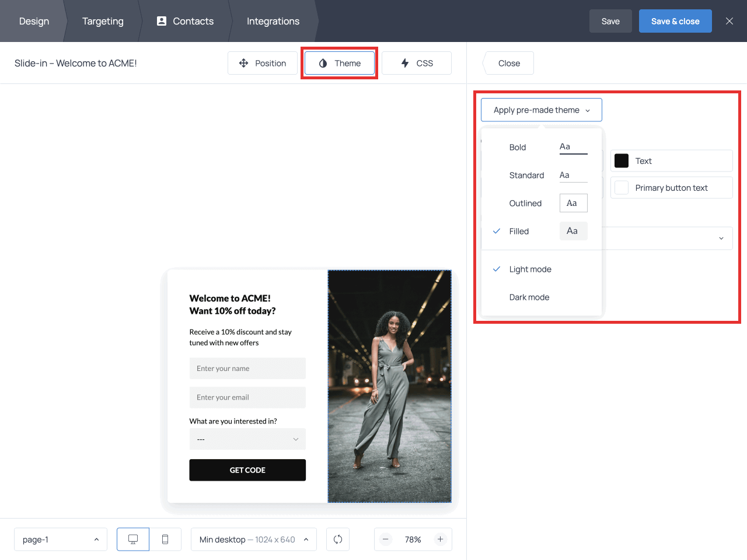Open the page-1 selector
747x560 pixels.
point(60,539)
